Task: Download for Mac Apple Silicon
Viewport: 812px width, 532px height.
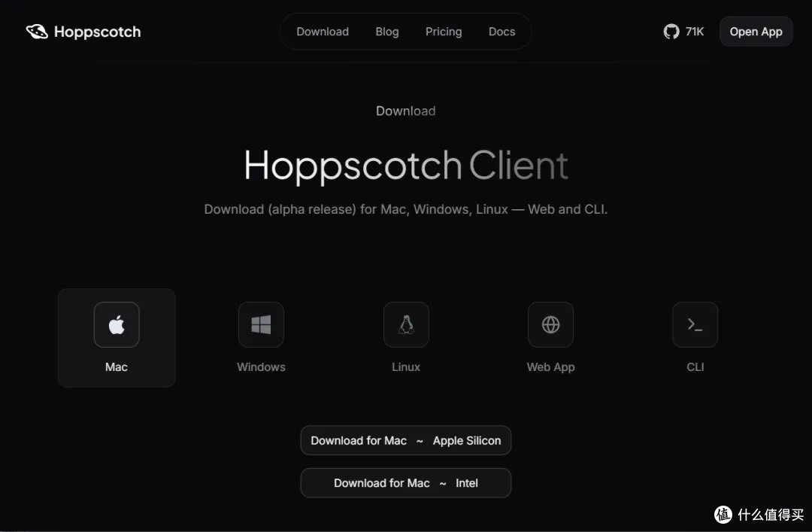Action: 405,440
